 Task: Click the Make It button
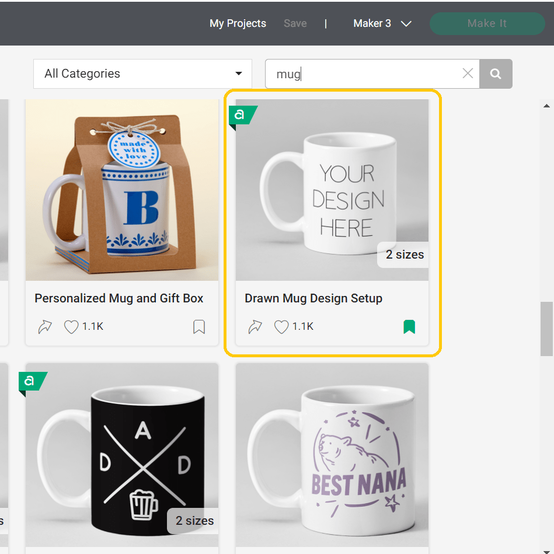(x=487, y=23)
